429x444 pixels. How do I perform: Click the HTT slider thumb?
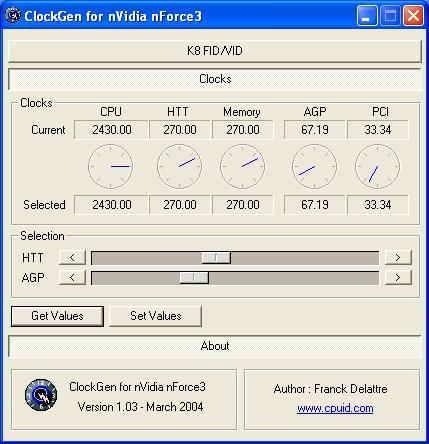216,258
